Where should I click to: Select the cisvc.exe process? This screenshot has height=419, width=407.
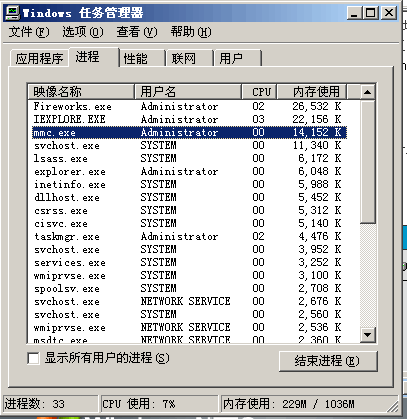pyautogui.click(x=189, y=223)
